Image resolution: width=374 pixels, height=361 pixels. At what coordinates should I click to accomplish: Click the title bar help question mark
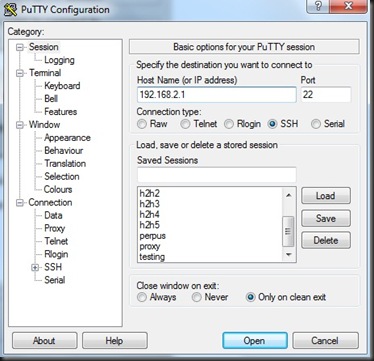[x=318, y=6]
